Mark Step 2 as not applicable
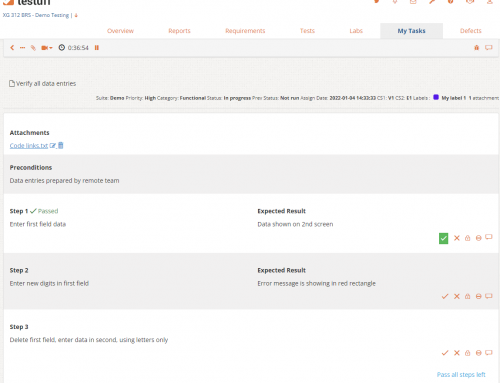Image resolution: width=500 pixels, height=383 pixels. tap(479, 296)
